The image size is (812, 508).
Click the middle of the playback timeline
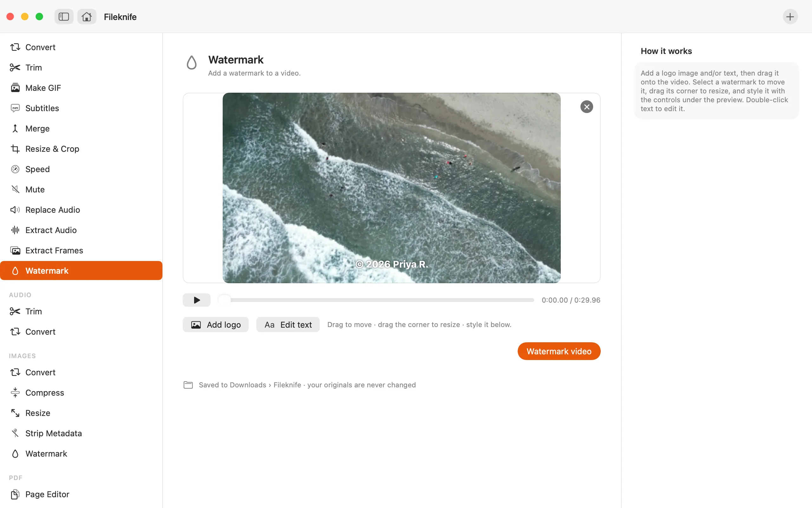376,300
